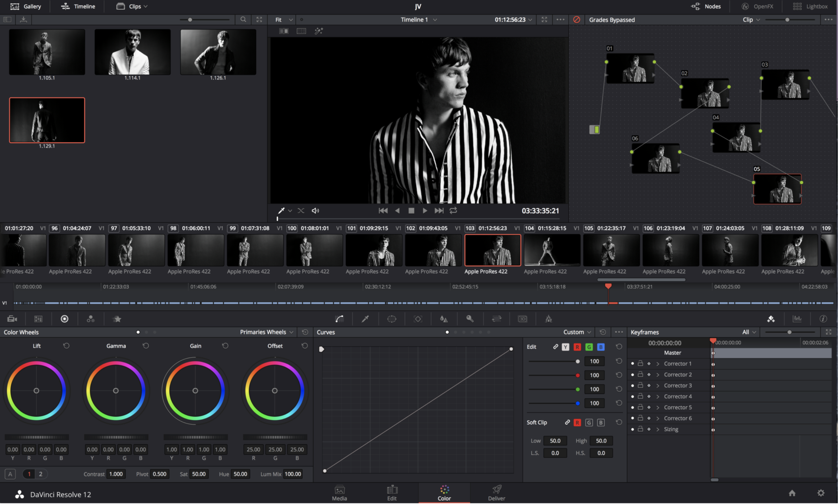The height and width of the screenshot is (504, 838).
Task: Open the Curves palette icon
Action: tap(339, 318)
